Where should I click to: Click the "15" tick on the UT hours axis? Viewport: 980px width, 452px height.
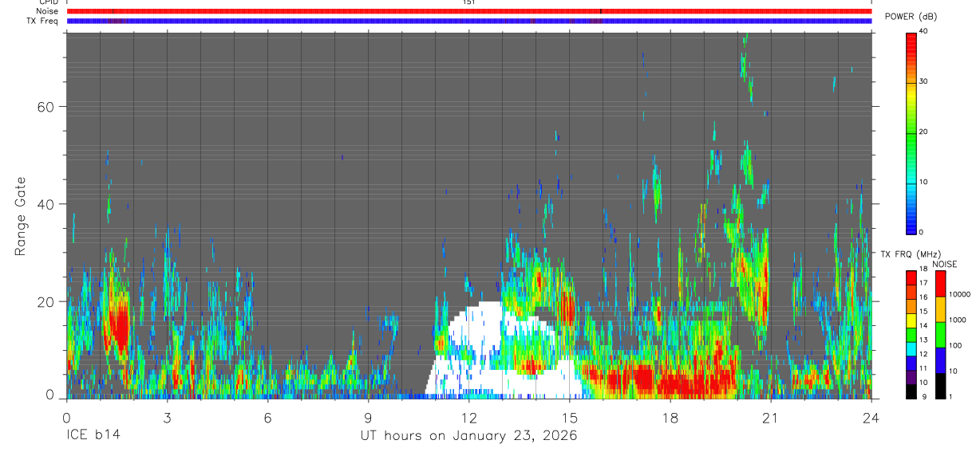[x=570, y=417]
